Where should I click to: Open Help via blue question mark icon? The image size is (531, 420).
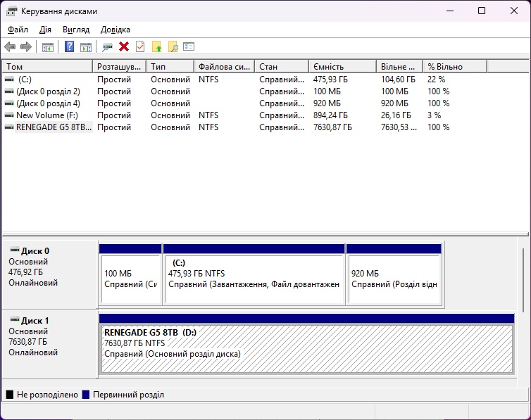pos(70,47)
